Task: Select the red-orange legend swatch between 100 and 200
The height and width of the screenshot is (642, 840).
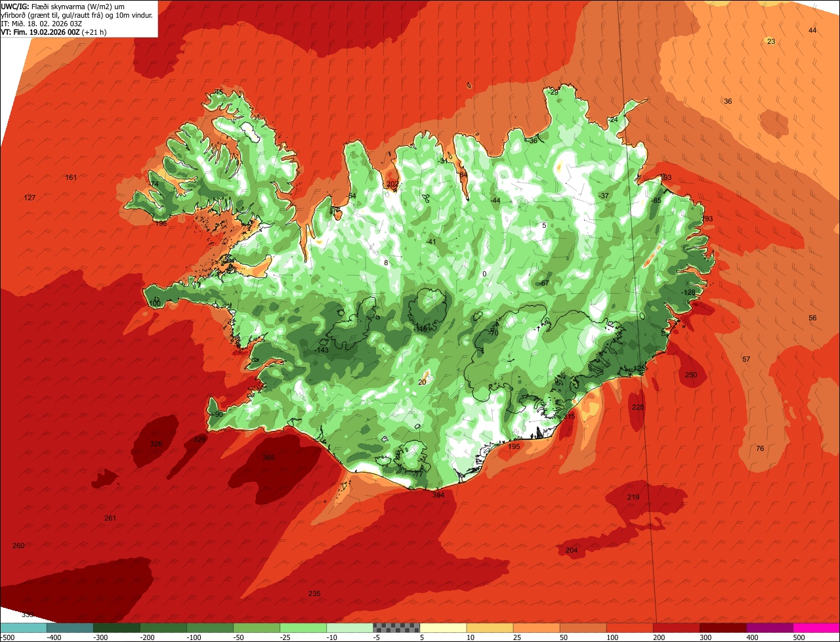Action: coord(629,627)
